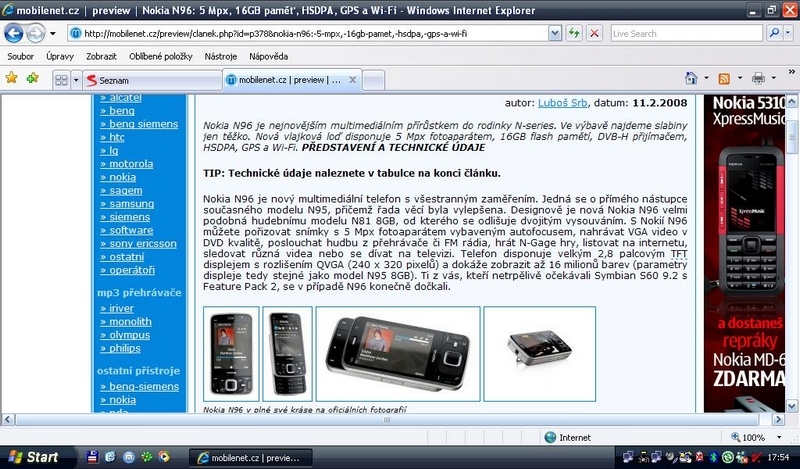Screen dimensions: 800x469
Task: Click the mobilenet.cz taskbar window button
Action: click(x=249, y=458)
